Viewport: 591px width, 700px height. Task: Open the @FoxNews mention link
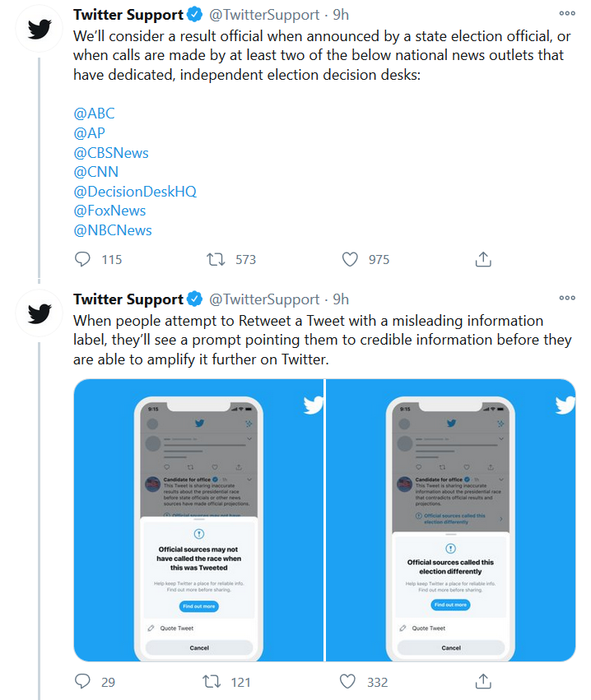pyautogui.click(x=109, y=211)
